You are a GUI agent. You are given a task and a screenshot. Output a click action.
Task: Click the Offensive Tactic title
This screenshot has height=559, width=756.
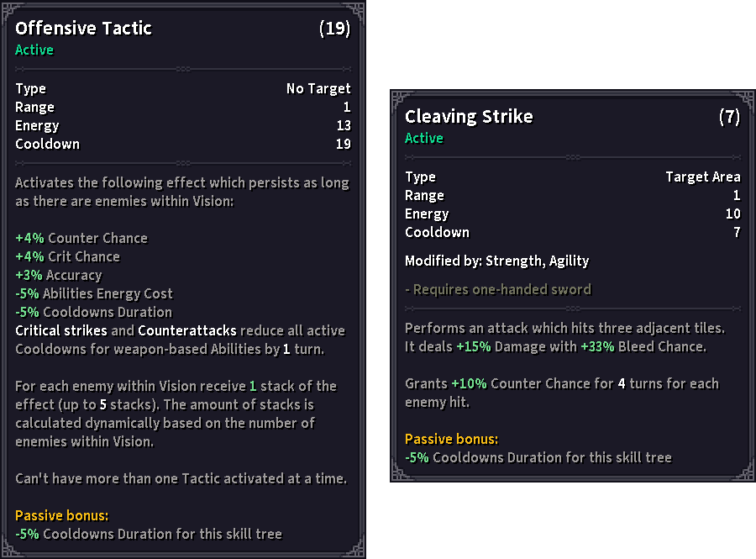click(83, 29)
